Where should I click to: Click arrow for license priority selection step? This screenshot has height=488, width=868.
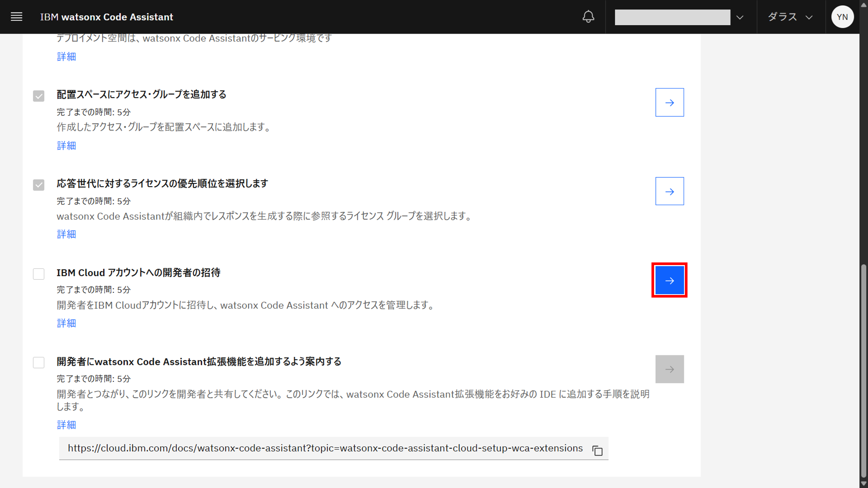point(669,191)
